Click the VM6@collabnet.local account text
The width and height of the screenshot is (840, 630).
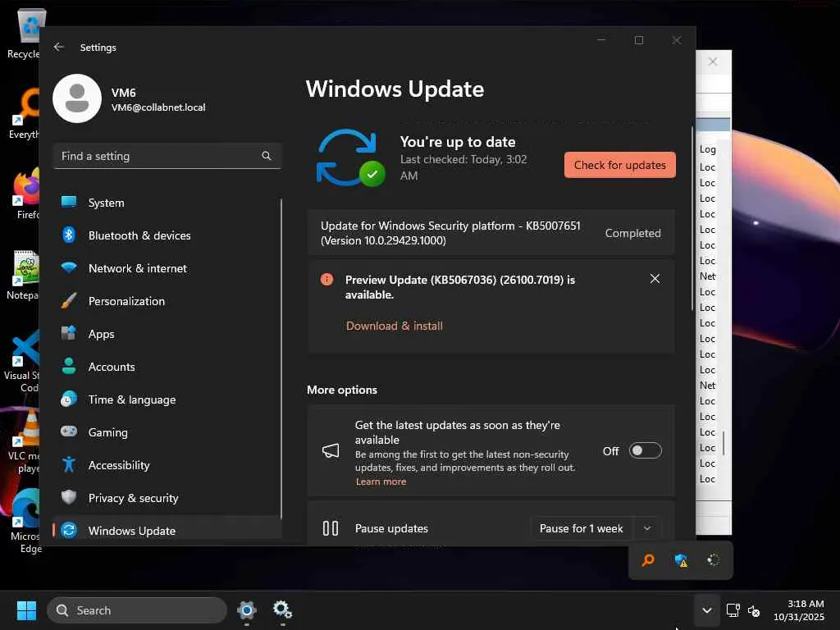pyautogui.click(x=158, y=107)
